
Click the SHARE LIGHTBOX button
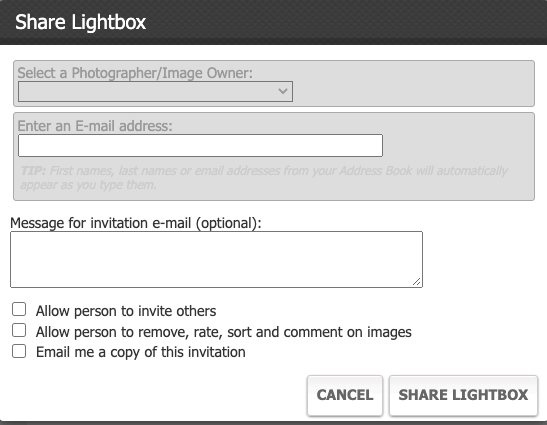click(463, 395)
